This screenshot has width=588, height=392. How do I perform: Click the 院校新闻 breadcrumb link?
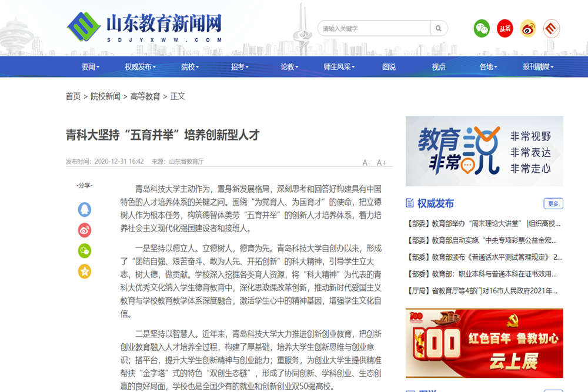pos(105,96)
